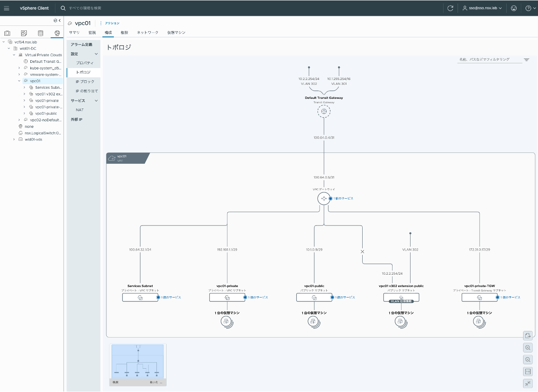The width and height of the screenshot is (538, 392).
Task: Select the vpc01-public subnet box
Action: tap(314, 298)
